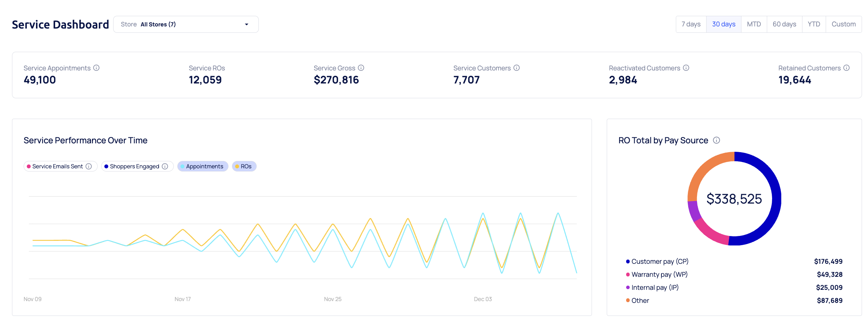
Task: Switch to the 7 days range
Action: [691, 24]
